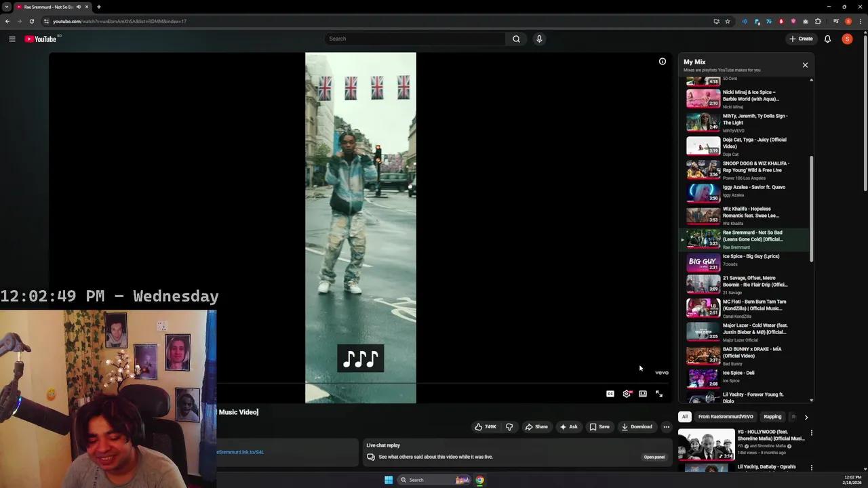This screenshot has width=868, height=488.
Task: Select Wiz Khalifa - Hopeless Romantic
Action: 744,216
